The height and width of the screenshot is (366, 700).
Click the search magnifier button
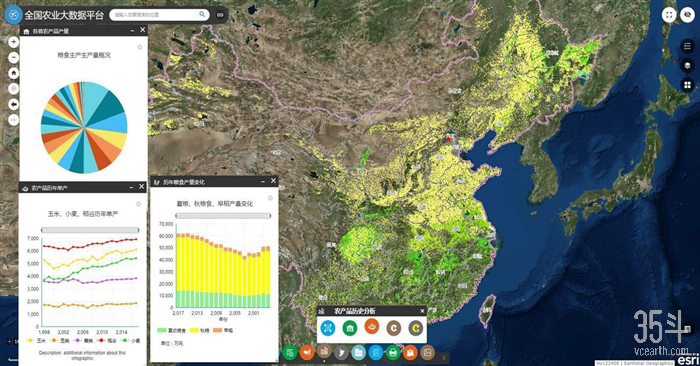tap(202, 15)
